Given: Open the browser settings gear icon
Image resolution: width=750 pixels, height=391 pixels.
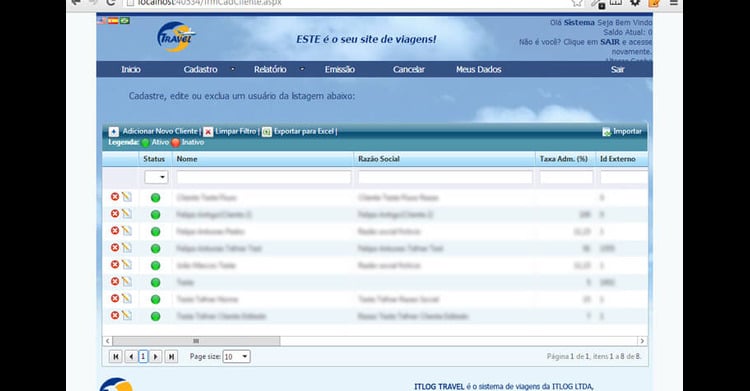Looking at the screenshot, I should pos(635,3).
